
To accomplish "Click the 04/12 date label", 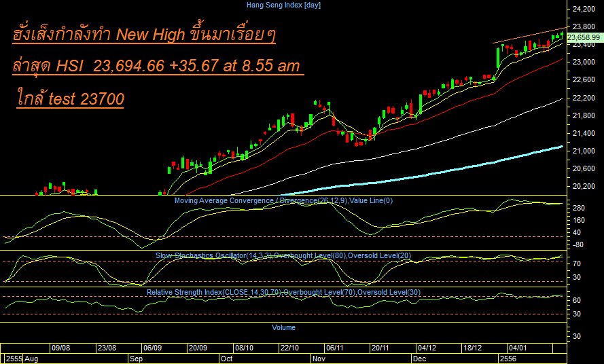I will 427,348.
